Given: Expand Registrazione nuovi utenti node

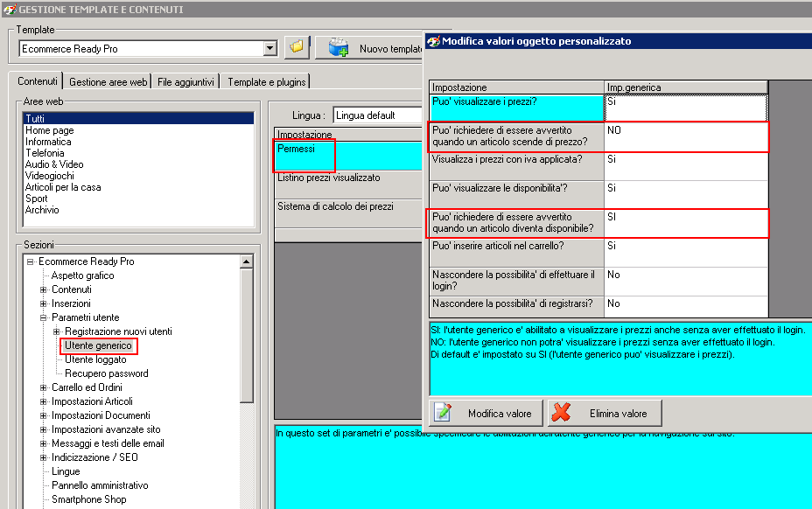Looking at the screenshot, I should 57,331.
